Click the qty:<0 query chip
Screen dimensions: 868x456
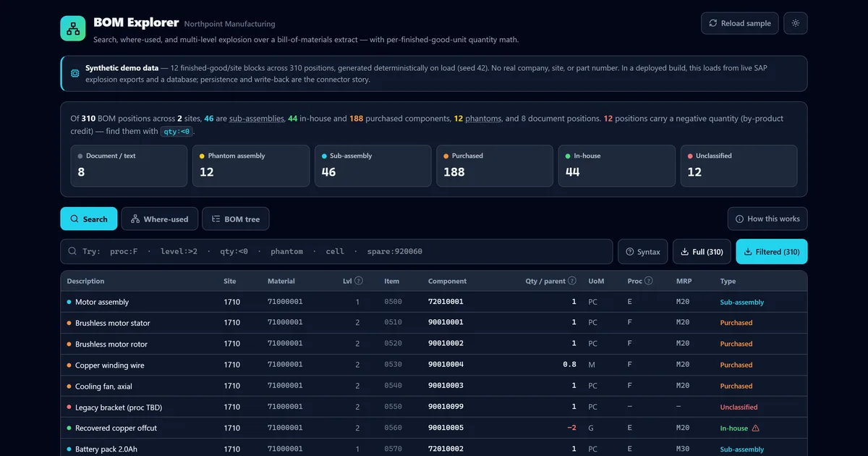[x=176, y=132]
